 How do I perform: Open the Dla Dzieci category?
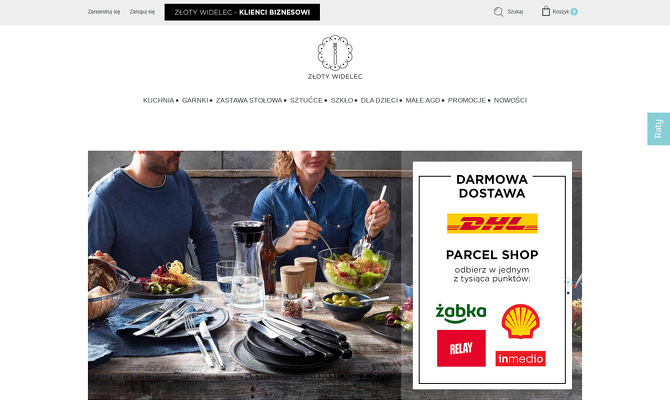click(379, 100)
